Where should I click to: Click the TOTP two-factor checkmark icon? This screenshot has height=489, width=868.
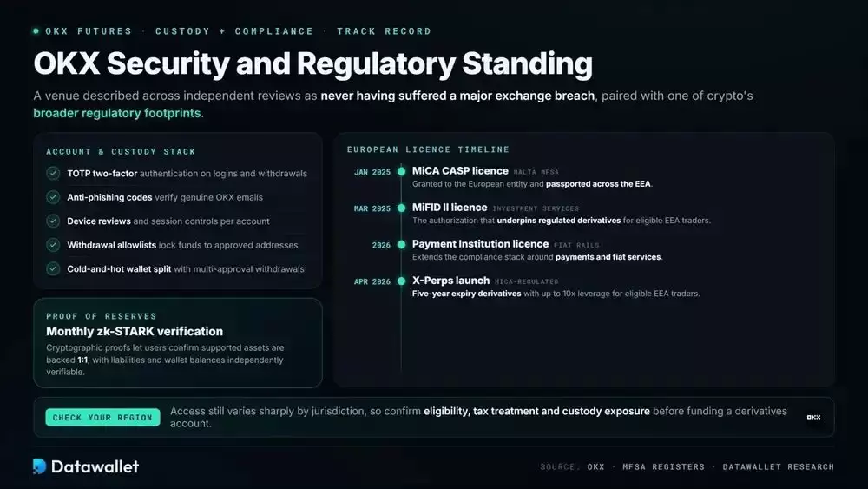click(53, 174)
